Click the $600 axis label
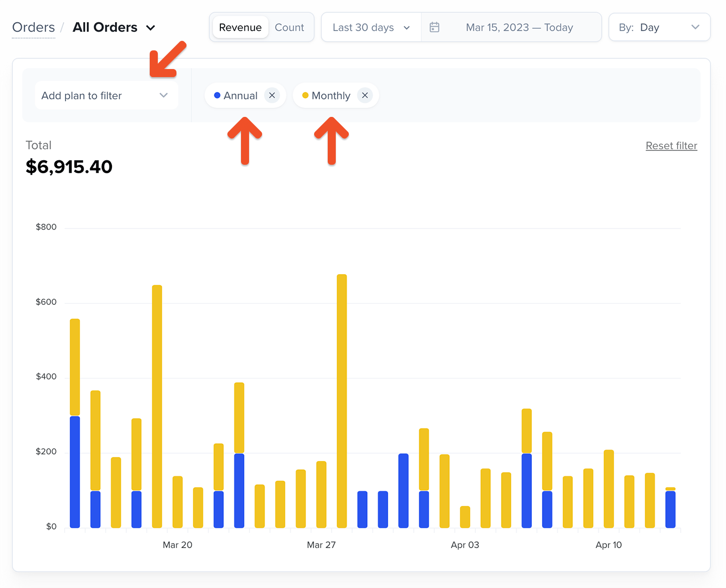Screen dimensions: 726x588 pyautogui.click(x=46, y=302)
